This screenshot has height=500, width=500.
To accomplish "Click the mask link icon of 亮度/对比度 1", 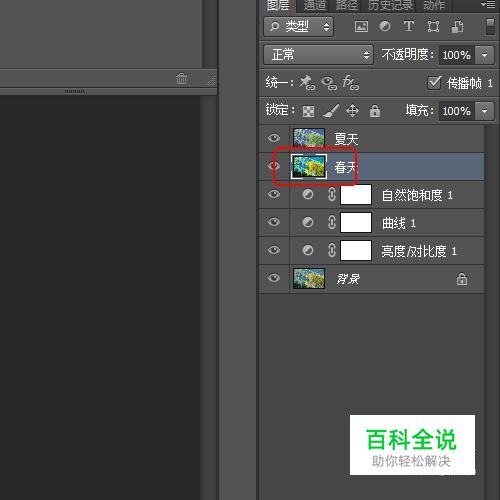I will (332, 250).
